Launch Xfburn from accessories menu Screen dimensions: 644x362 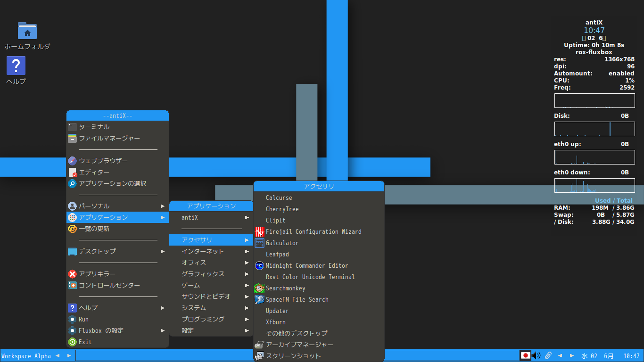pyautogui.click(x=319, y=322)
